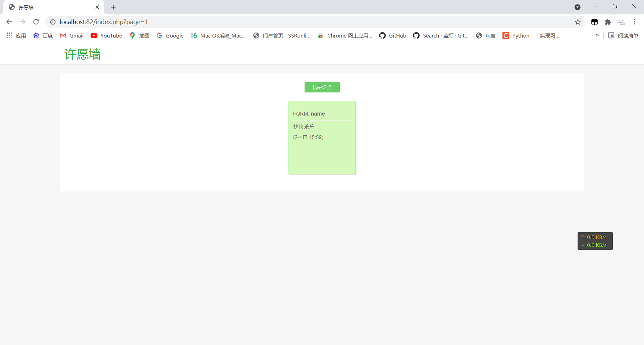Viewport: 644px width, 345px height.
Task: Open the Extensions puzzle icon
Action: (608, 22)
